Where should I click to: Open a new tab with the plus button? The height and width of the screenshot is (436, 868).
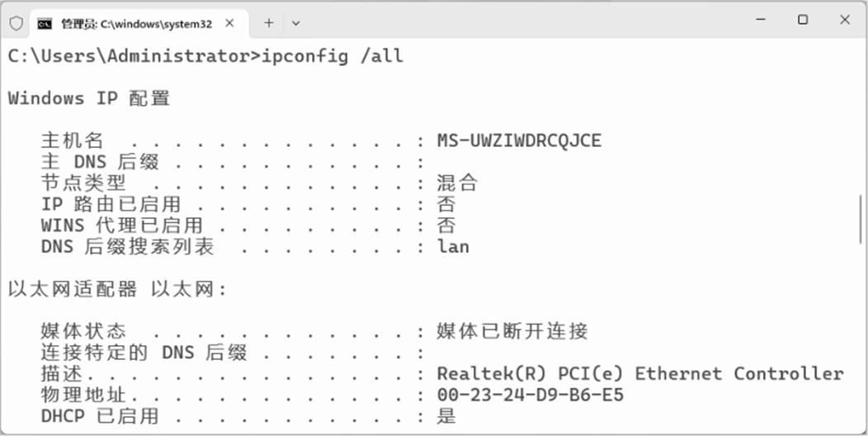coord(268,23)
